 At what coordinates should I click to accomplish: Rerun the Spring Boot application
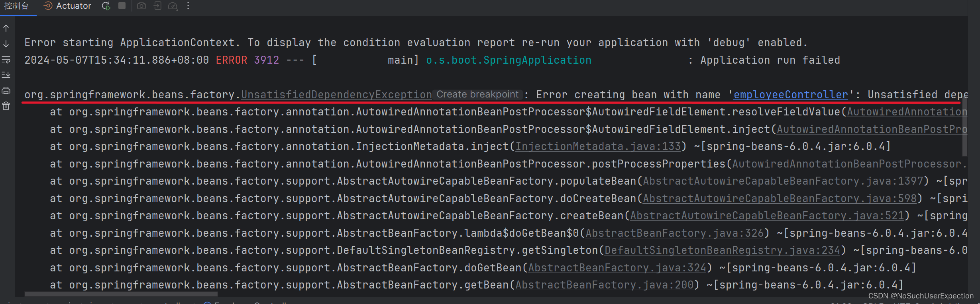click(105, 6)
